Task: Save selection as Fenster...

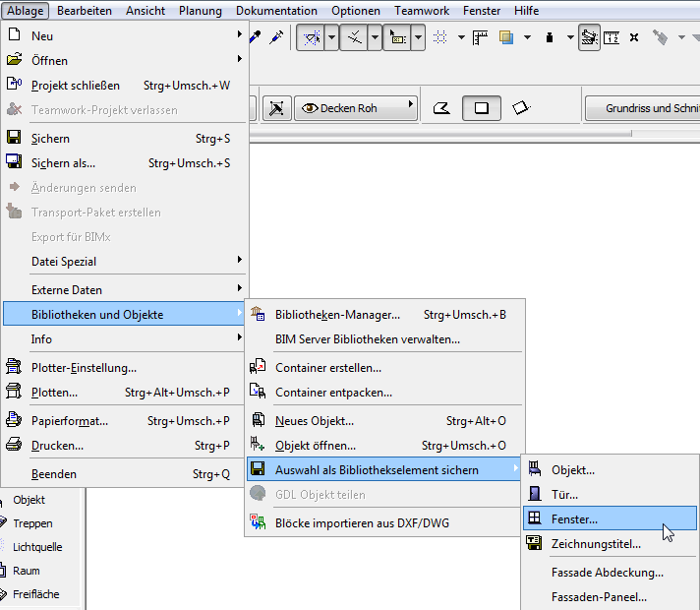Action: (610, 518)
